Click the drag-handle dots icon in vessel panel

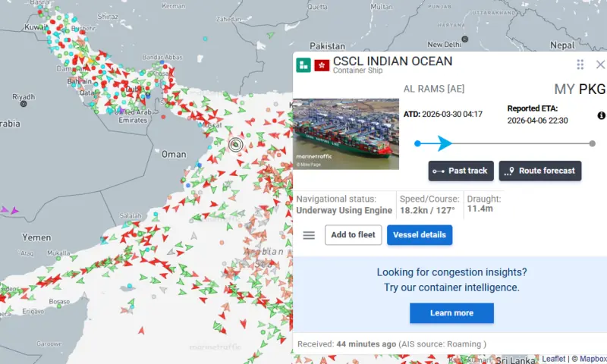[x=580, y=64]
